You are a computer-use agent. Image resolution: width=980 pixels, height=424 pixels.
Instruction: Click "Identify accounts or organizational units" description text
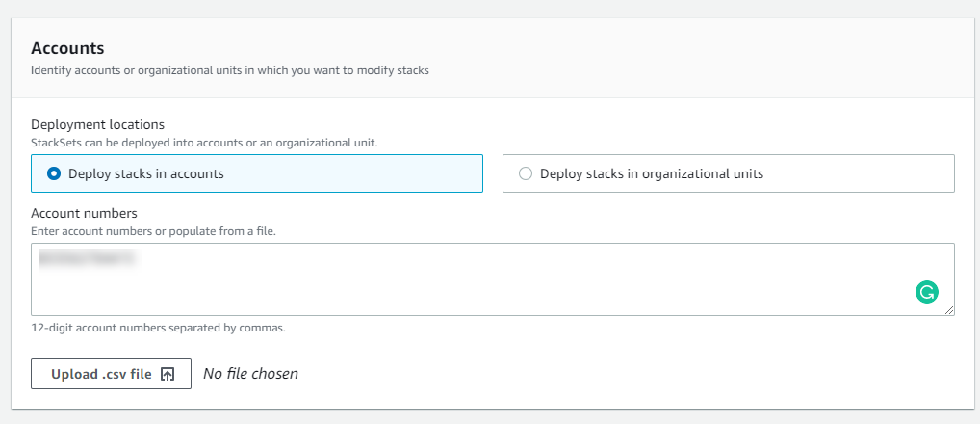tap(229, 70)
